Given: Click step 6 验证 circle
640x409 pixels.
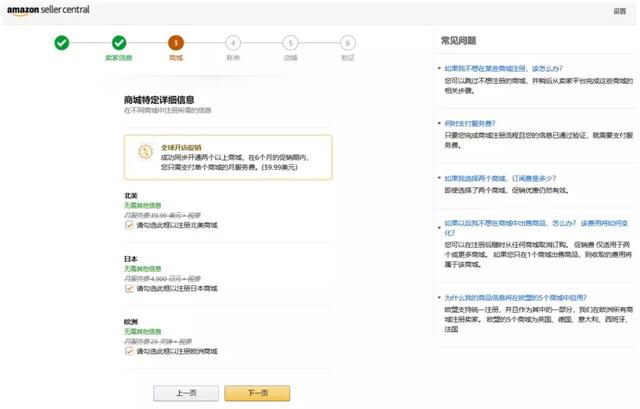Looking at the screenshot, I should (x=347, y=42).
